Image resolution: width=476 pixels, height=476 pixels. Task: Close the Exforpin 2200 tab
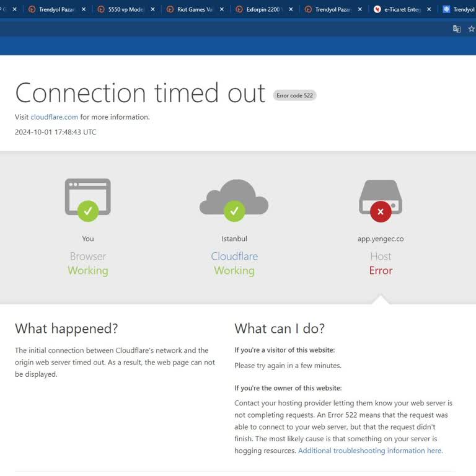[291, 9]
